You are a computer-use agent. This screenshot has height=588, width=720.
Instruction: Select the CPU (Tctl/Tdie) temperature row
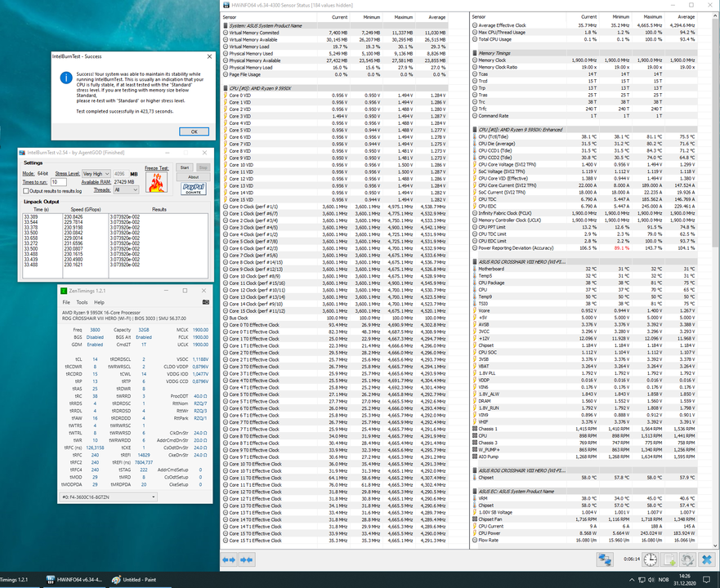pos(584,136)
